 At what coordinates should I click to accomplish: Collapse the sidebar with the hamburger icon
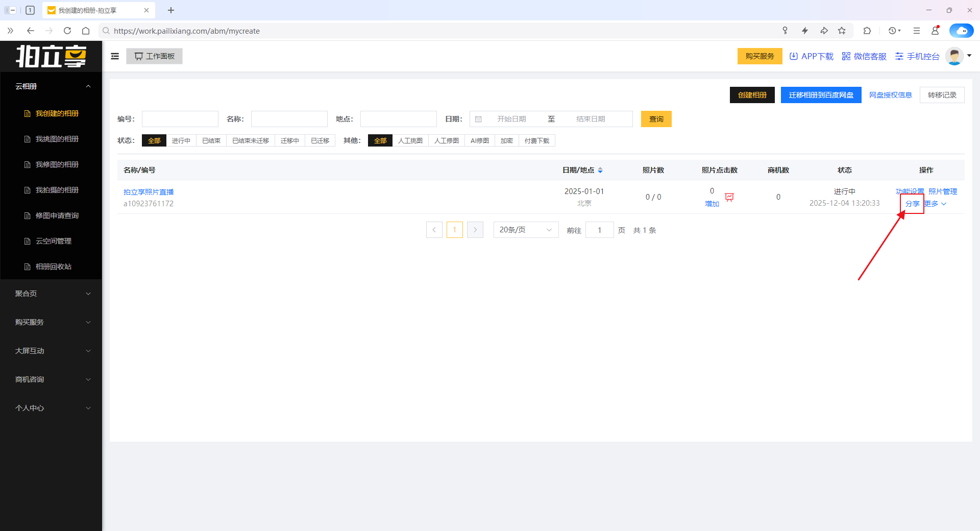pyautogui.click(x=115, y=56)
